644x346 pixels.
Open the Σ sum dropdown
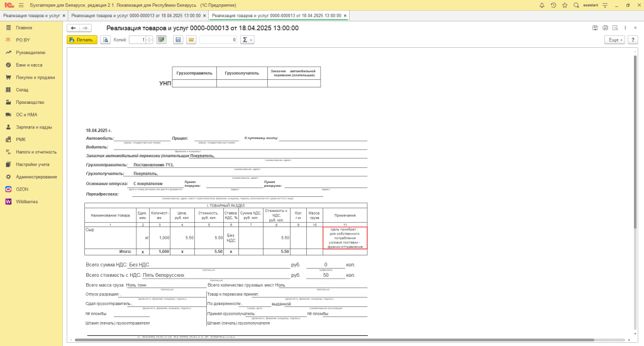(x=247, y=40)
